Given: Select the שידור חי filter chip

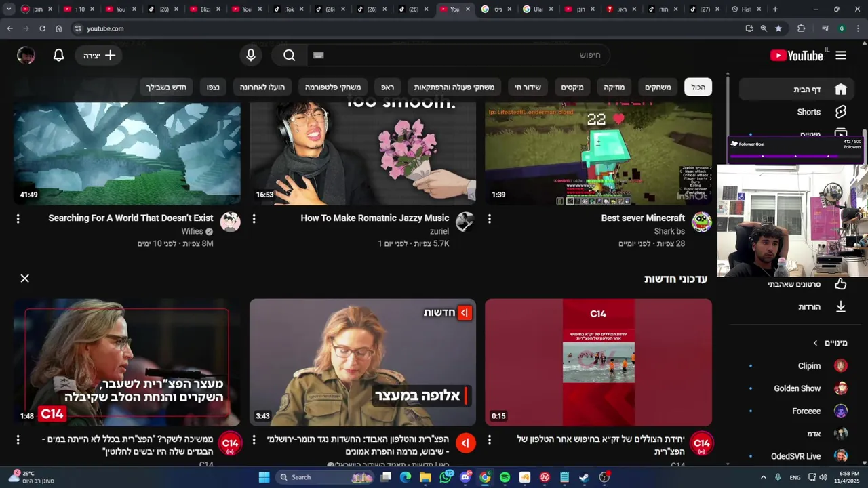Looking at the screenshot, I should click(x=528, y=87).
